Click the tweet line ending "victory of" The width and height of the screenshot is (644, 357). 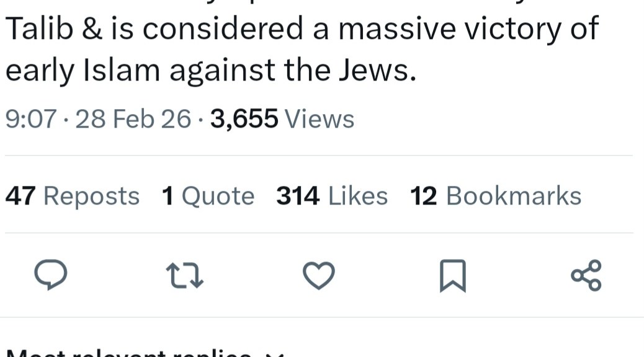click(x=301, y=29)
